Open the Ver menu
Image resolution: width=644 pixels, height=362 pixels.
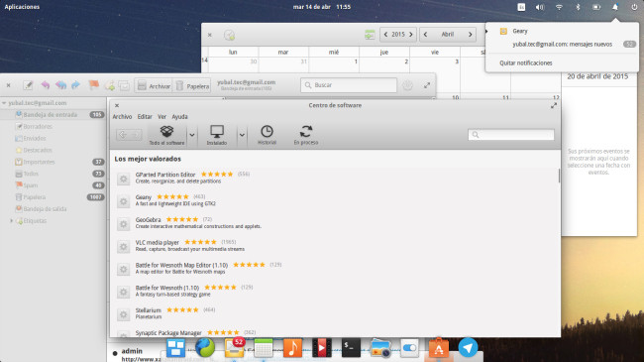(161, 117)
